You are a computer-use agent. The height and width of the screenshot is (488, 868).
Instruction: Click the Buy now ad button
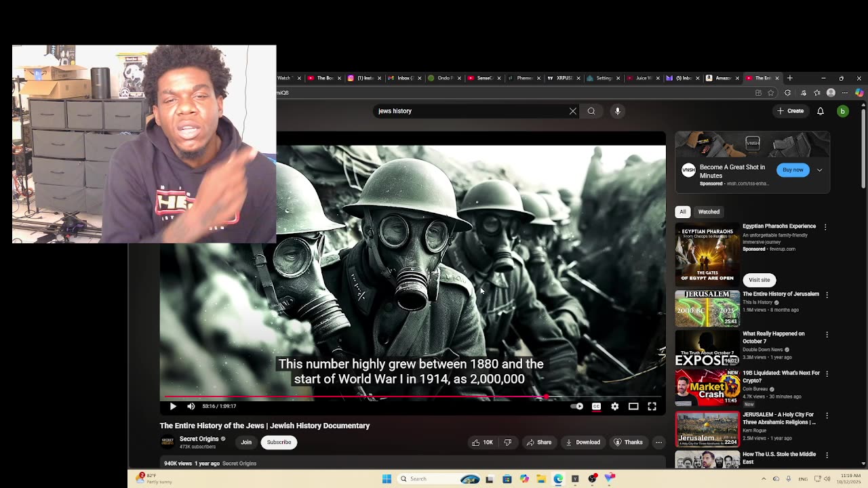pyautogui.click(x=793, y=170)
